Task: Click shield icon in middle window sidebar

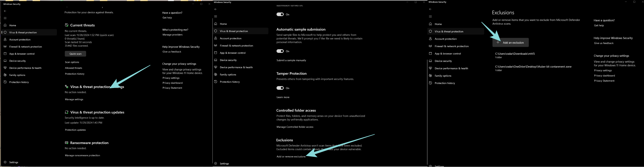Action: point(215,31)
